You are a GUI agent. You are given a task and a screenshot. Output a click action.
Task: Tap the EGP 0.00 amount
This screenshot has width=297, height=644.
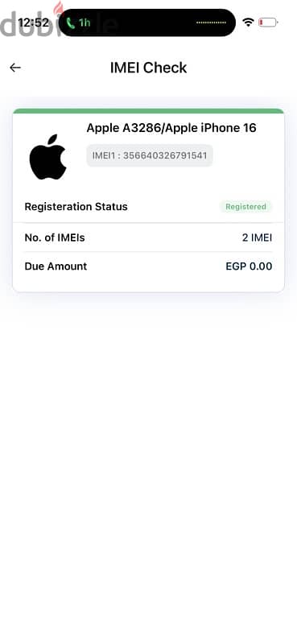249,266
